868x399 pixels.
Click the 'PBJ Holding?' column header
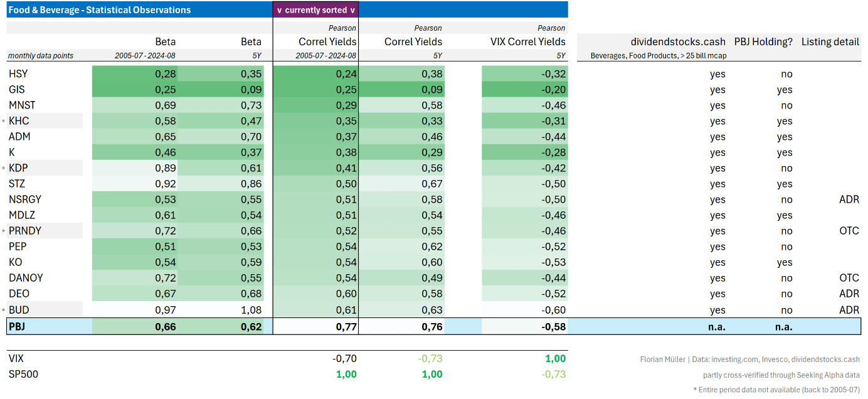763,42
